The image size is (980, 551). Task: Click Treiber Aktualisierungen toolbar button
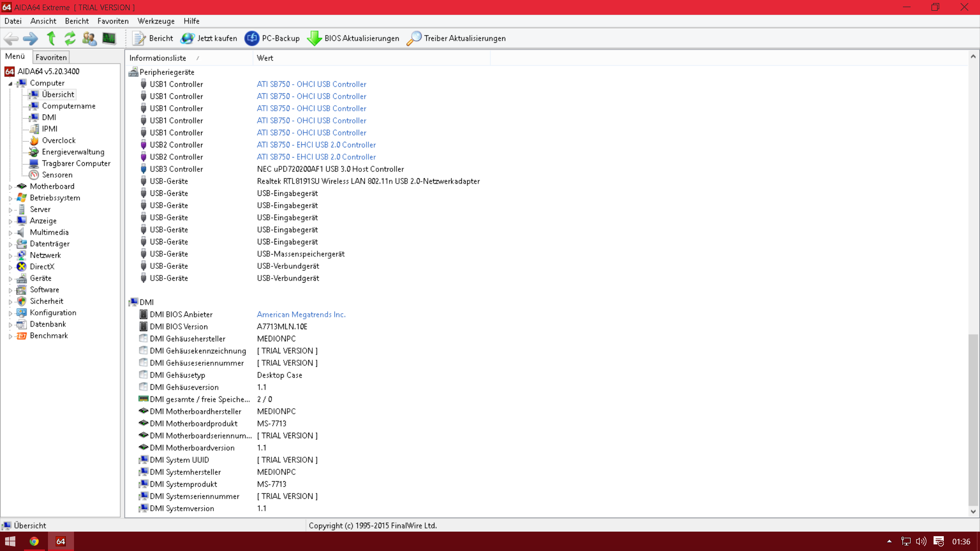pos(456,38)
